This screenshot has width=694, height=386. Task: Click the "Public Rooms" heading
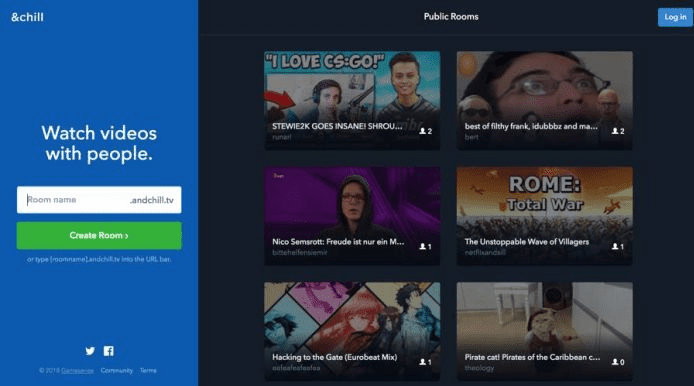(x=451, y=17)
